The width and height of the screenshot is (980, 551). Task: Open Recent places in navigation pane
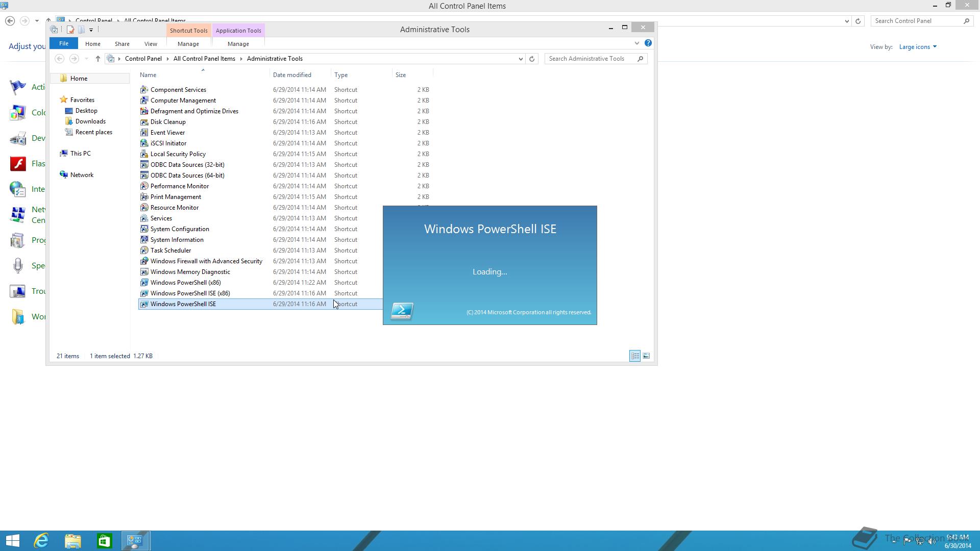point(94,132)
